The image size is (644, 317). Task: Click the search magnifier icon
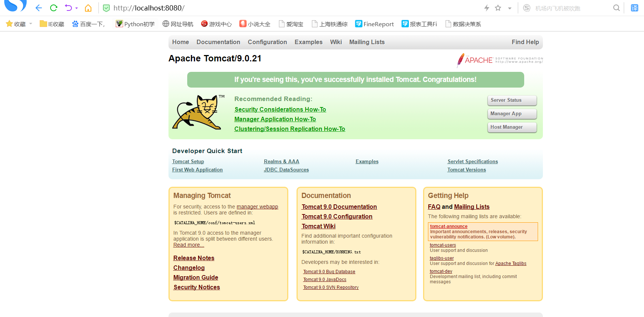pyautogui.click(x=616, y=8)
